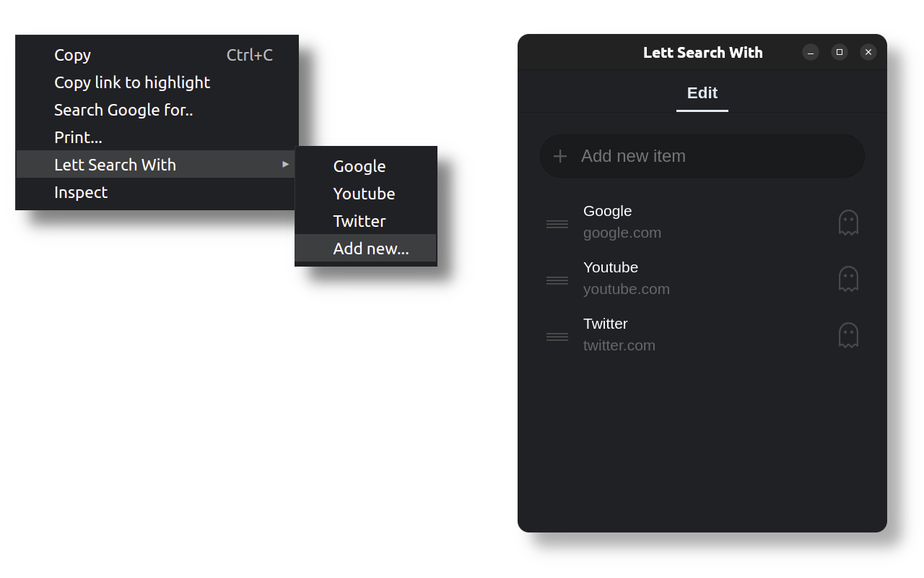The width and height of the screenshot is (924, 578).
Task: Click the ghost icon for Google
Action: coord(848,223)
